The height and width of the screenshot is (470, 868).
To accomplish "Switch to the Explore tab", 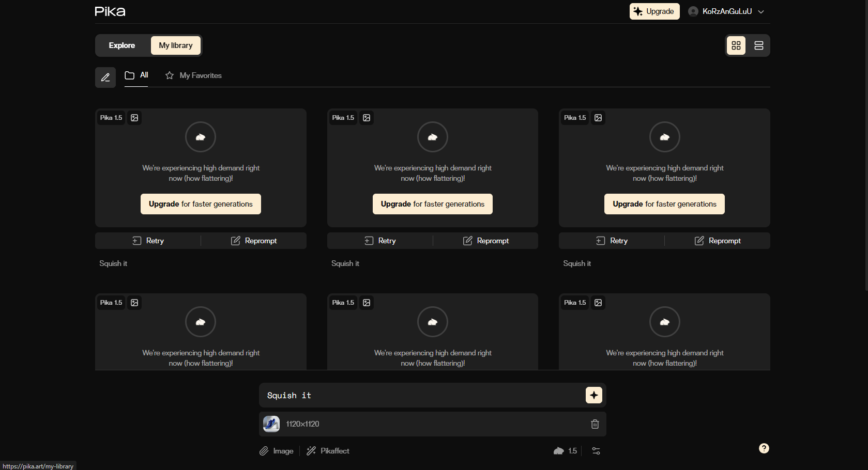I will pyautogui.click(x=122, y=45).
